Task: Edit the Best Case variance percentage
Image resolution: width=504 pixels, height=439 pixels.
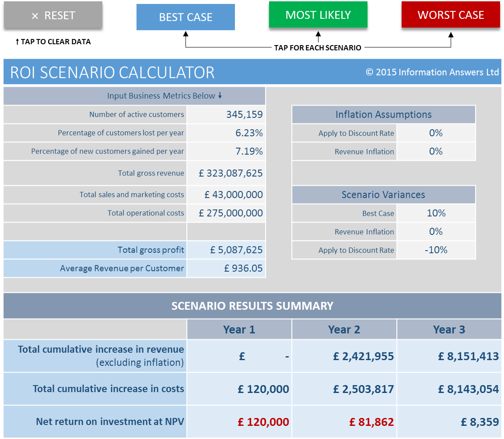Action: [436, 213]
